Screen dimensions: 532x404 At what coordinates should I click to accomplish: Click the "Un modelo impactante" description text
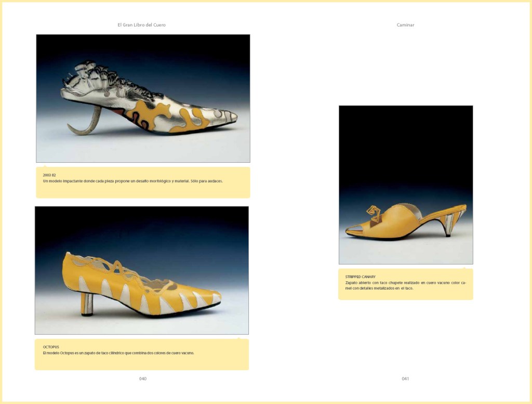132,181
